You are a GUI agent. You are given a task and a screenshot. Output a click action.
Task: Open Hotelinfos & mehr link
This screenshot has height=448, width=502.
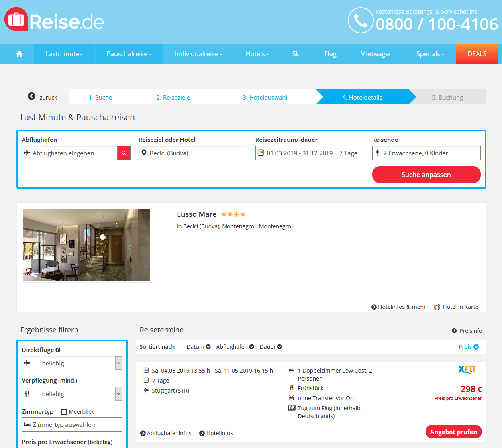click(x=398, y=307)
